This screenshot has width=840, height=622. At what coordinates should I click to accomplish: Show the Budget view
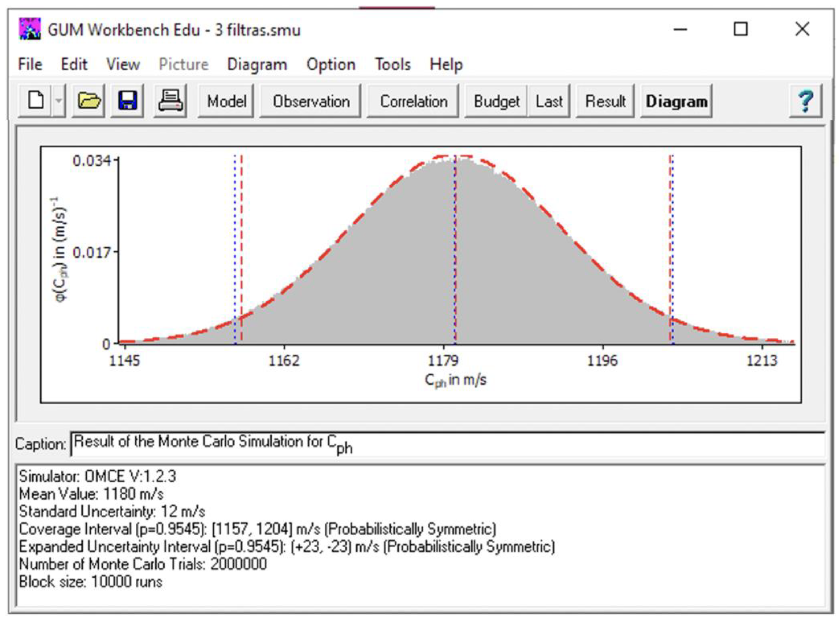496,101
